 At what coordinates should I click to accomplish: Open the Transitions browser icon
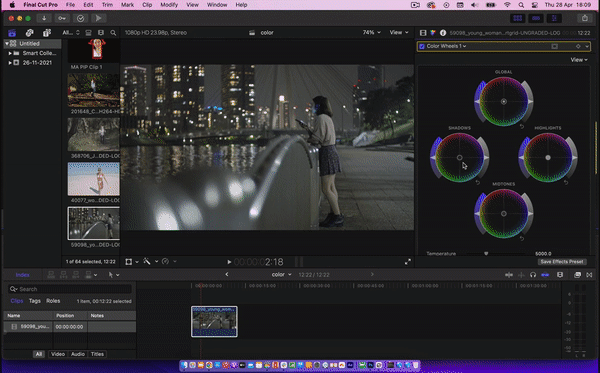(589, 275)
